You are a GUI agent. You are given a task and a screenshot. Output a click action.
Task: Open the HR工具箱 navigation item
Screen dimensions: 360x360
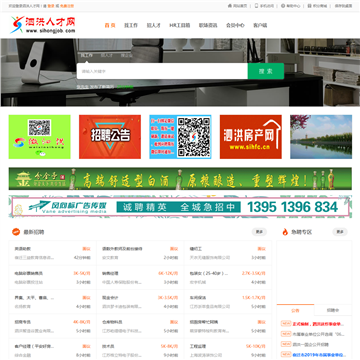coord(180,25)
